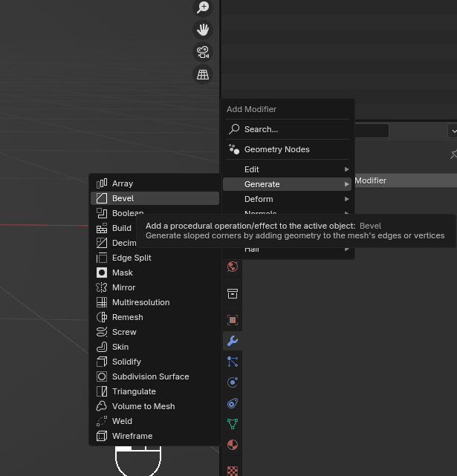The width and height of the screenshot is (457, 476).
Task: Toggle perspective/orthographic grid view button
Action: point(202,74)
